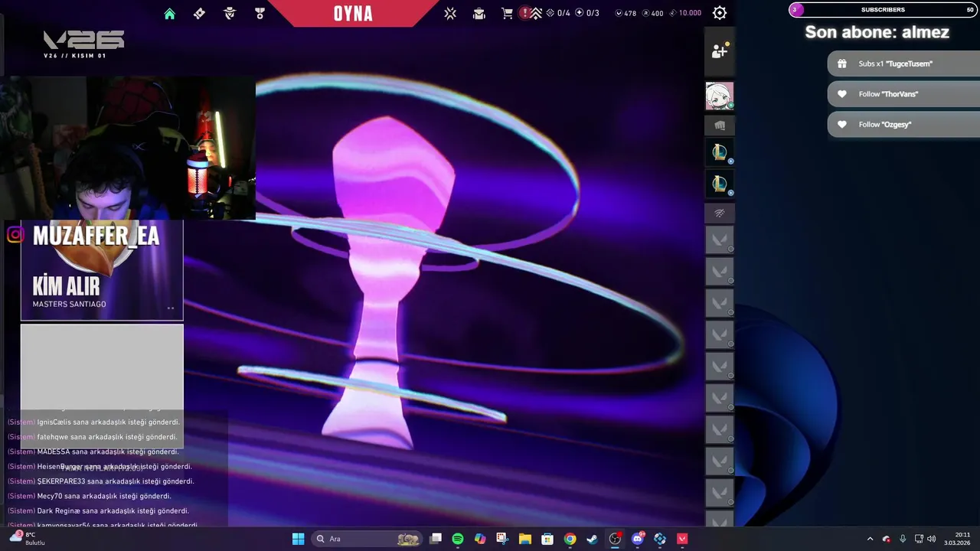Select IgnisCælis friend request message
This screenshot has height=551, width=980.
pyautogui.click(x=93, y=422)
